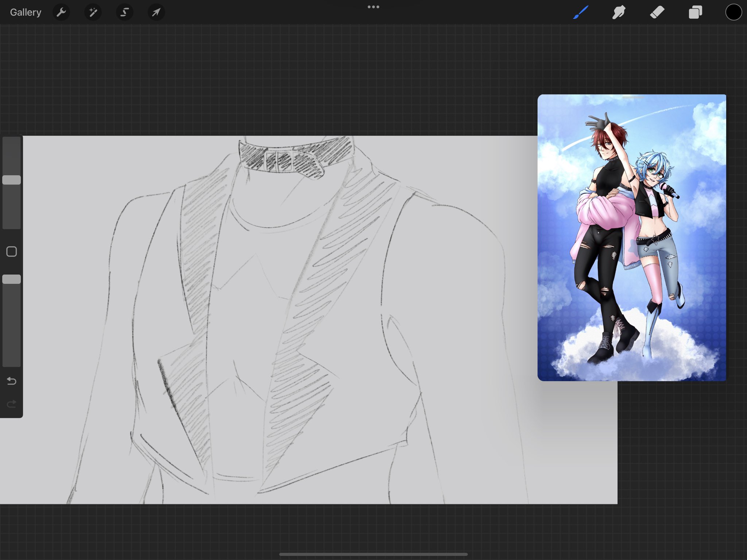Open the Actions wrench menu
747x560 pixels.
[61, 12]
